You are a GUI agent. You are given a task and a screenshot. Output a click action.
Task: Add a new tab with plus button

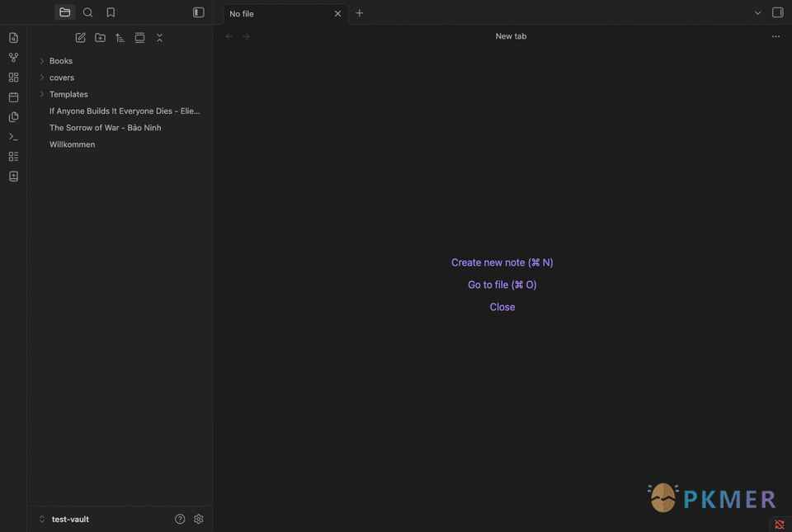click(359, 13)
